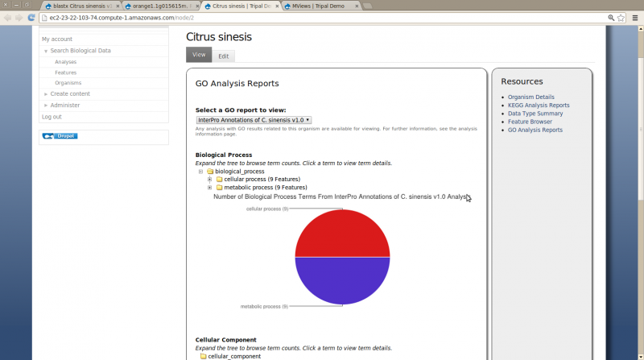
Task: Open a new browser tab
Action: pos(368,6)
